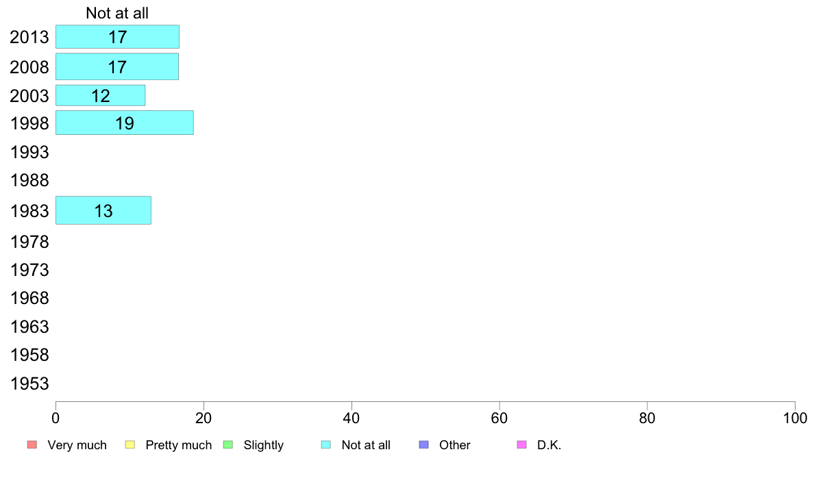Click the 1993 year label
814x504 pixels.
29,153
